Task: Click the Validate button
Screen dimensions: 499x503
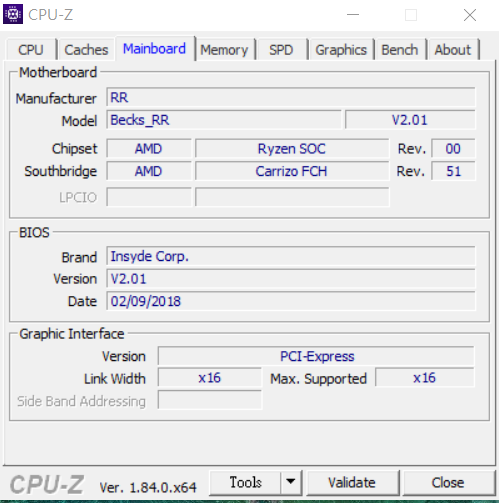Action: (352, 482)
